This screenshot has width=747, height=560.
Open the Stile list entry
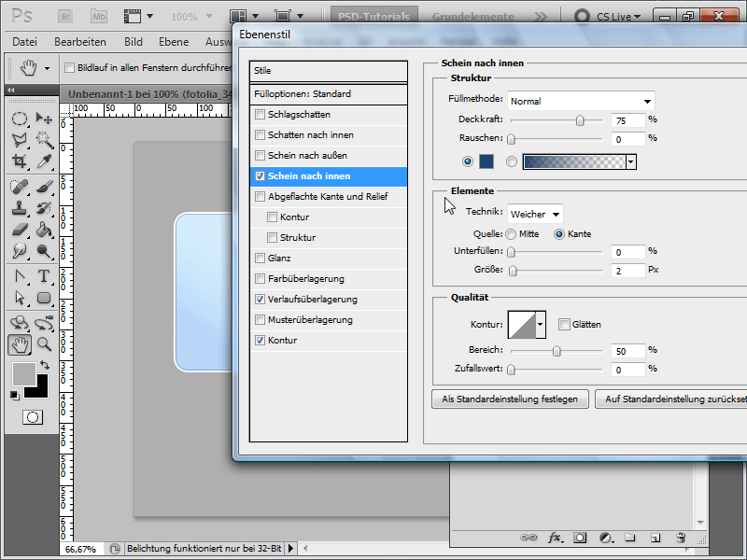(x=329, y=71)
